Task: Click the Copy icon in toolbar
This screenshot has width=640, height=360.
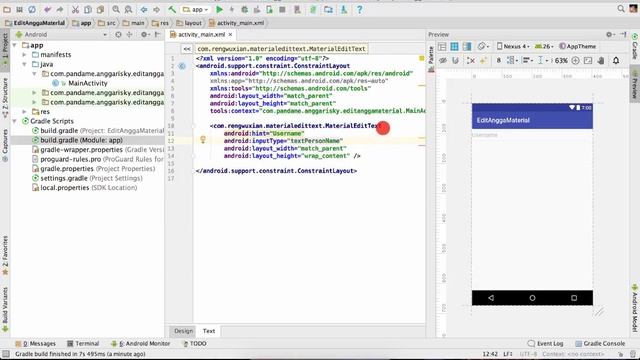Action: 88,9
